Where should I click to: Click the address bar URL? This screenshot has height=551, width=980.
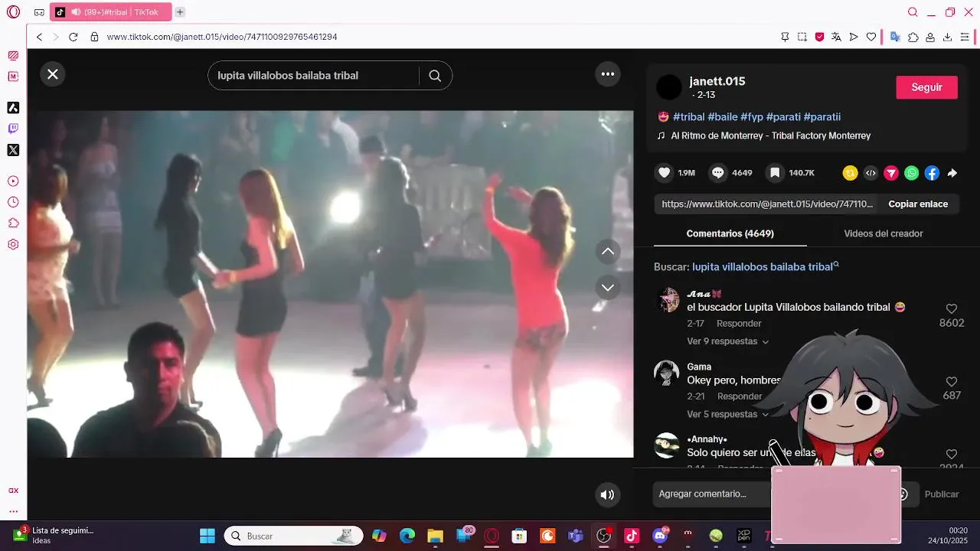click(x=222, y=37)
